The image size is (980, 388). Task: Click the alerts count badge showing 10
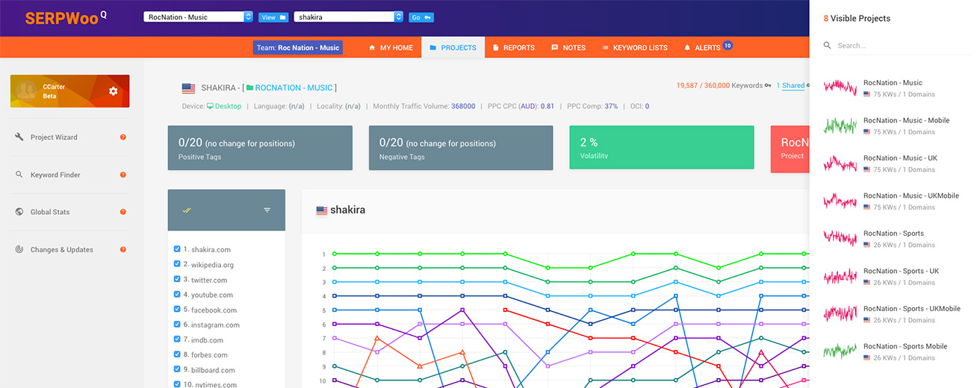pyautogui.click(x=728, y=46)
